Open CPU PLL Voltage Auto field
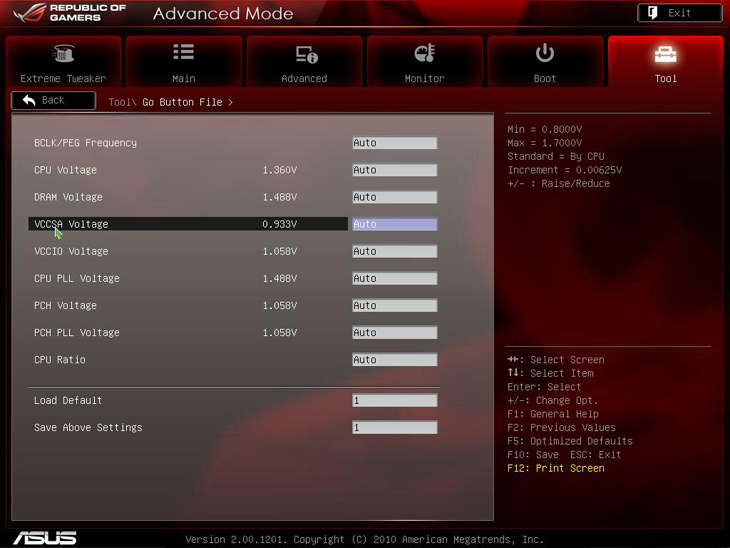Viewport: 730px width, 548px height. coord(394,278)
